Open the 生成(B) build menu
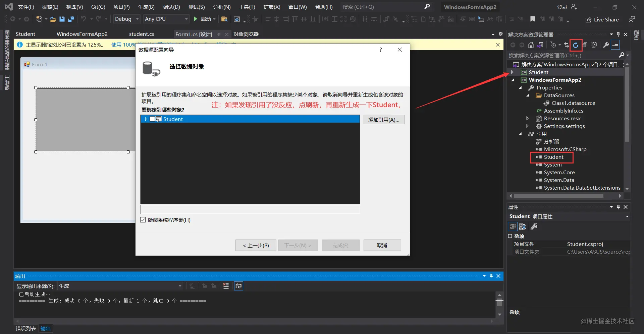Viewport: 644px width, 334px height. click(146, 7)
